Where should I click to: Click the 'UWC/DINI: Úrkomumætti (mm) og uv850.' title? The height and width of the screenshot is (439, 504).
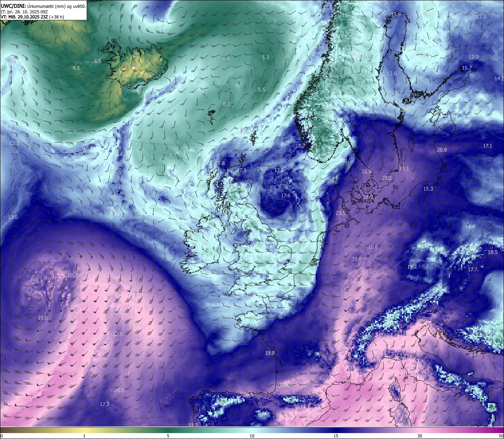43,6
